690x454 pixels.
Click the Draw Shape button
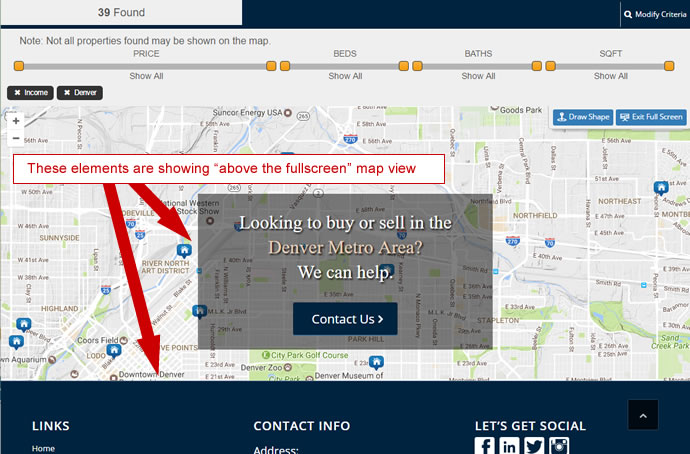coord(583,117)
